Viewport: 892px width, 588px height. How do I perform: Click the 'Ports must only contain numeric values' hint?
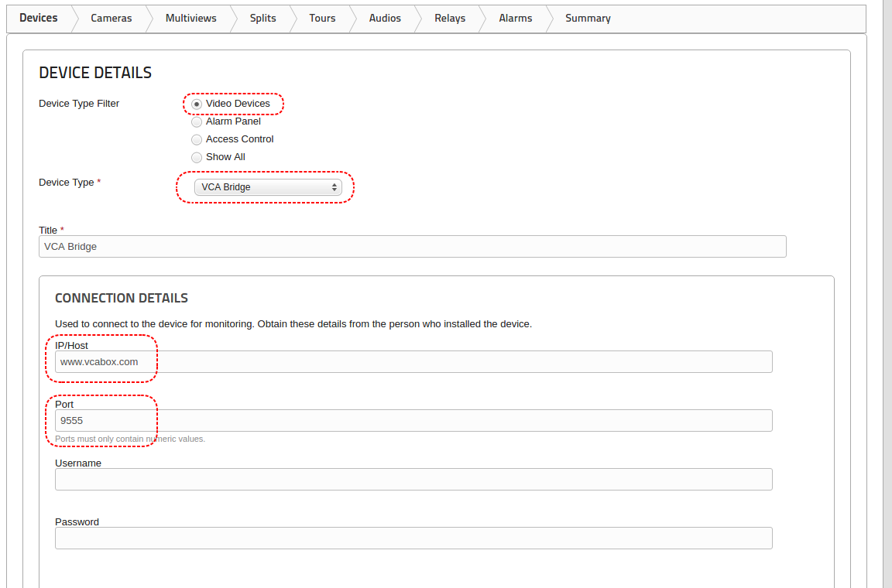pyautogui.click(x=130, y=439)
